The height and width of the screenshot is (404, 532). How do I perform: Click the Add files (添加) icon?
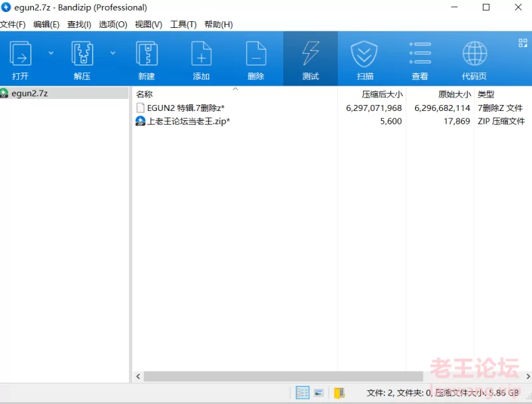[201, 53]
